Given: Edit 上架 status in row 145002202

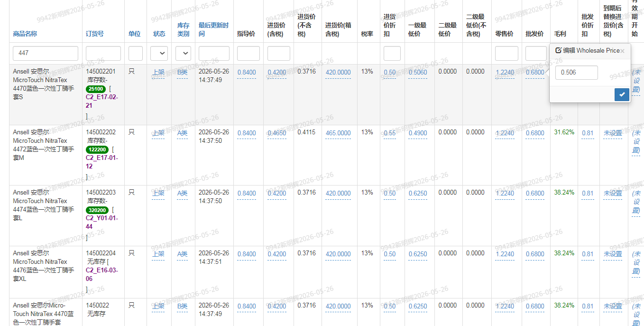Looking at the screenshot, I should (158, 133).
